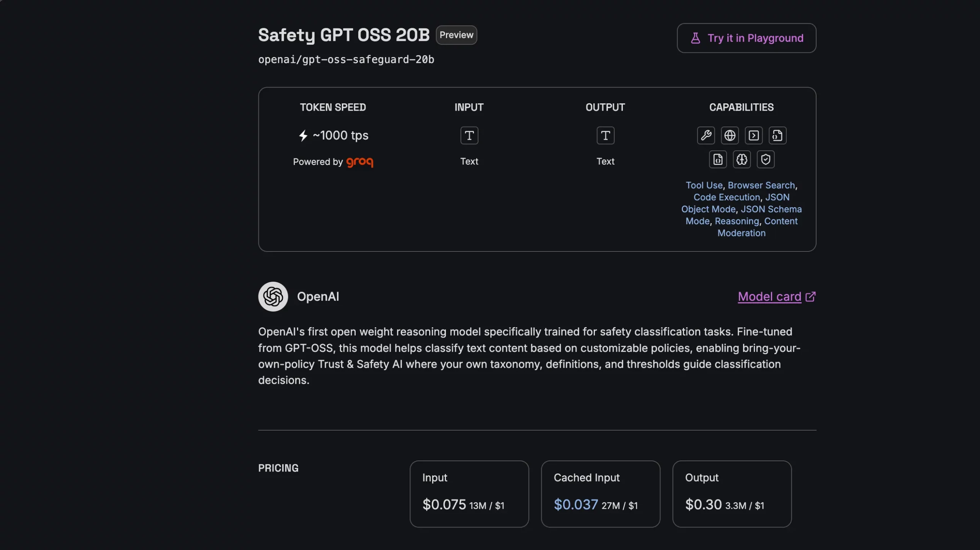Click the Groq logo next to Powered by
Image resolution: width=980 pixels, height=550 pixels.
point(359,162)
